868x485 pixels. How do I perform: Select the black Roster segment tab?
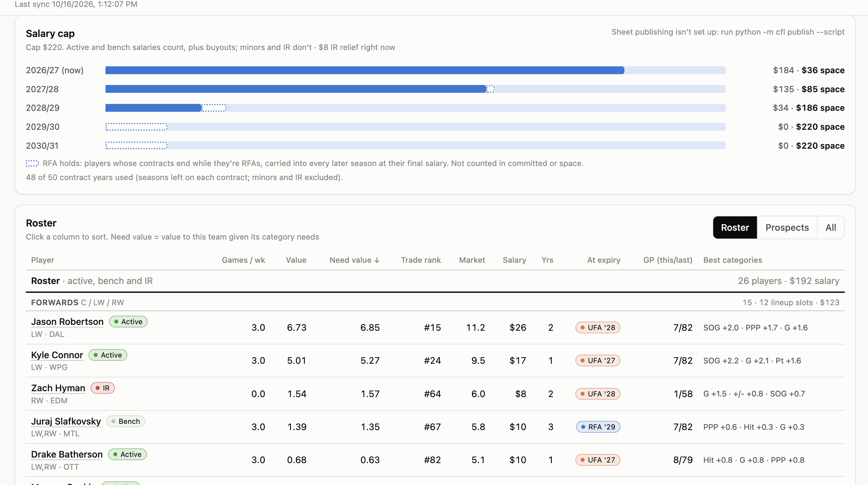point(735,228)
